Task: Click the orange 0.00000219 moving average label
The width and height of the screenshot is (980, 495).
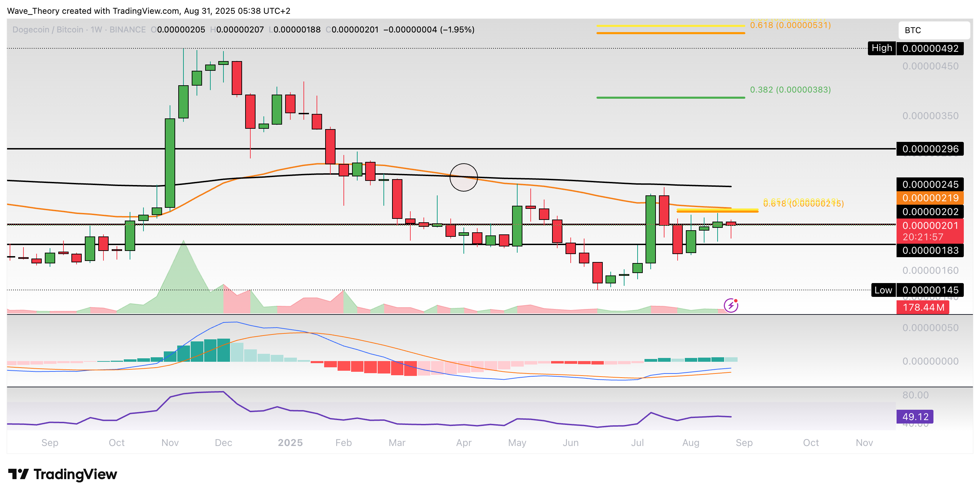Action: click(x=930, y=198)
